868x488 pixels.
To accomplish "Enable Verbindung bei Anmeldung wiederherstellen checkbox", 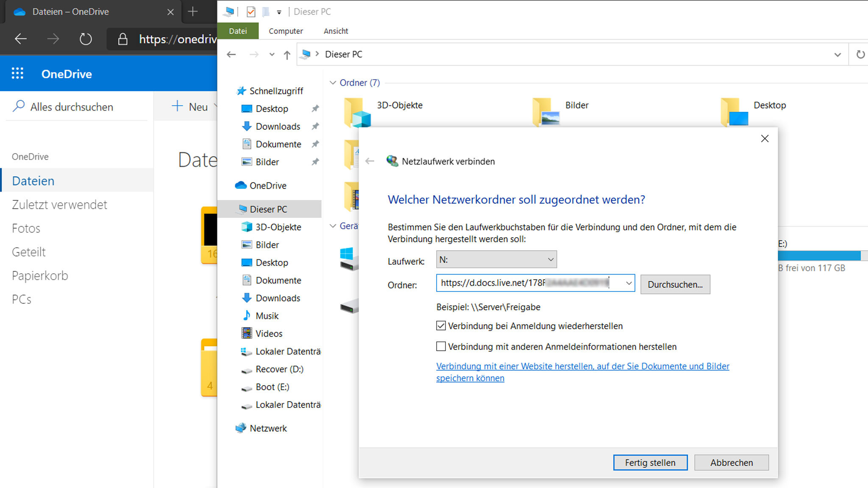I will (440, 325).
